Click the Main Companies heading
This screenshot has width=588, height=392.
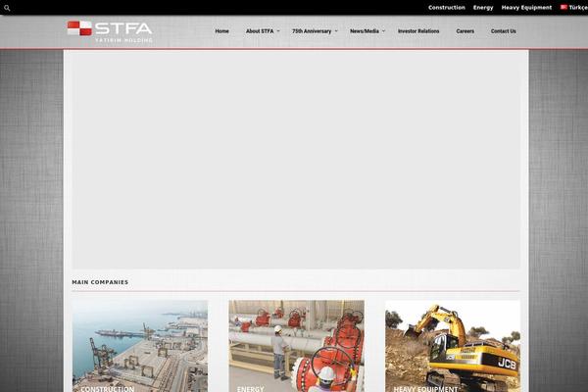click(x=100, y=282)
